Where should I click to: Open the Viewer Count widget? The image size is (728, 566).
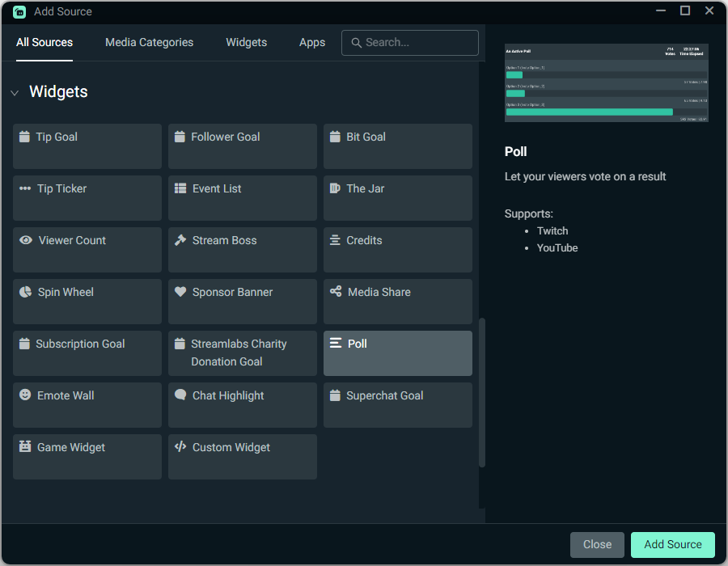click(x=87, y=250)
